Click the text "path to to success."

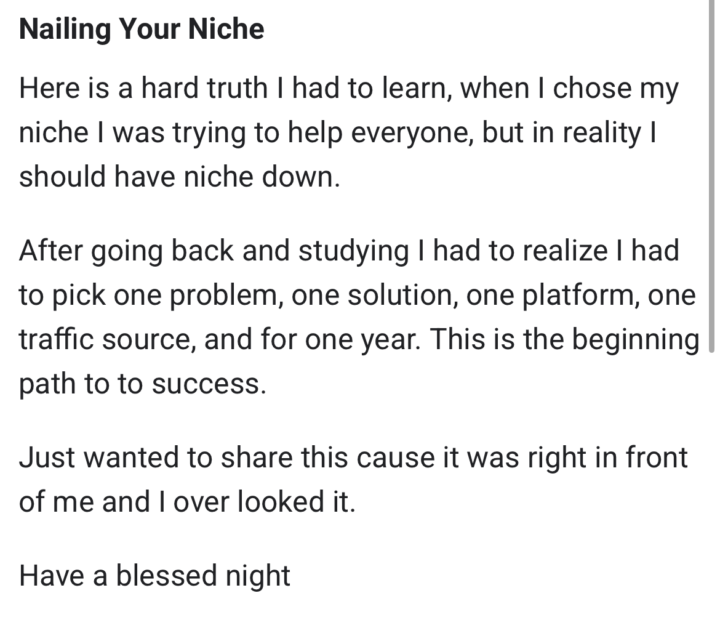pyautogui.click(x=143, y=383)
